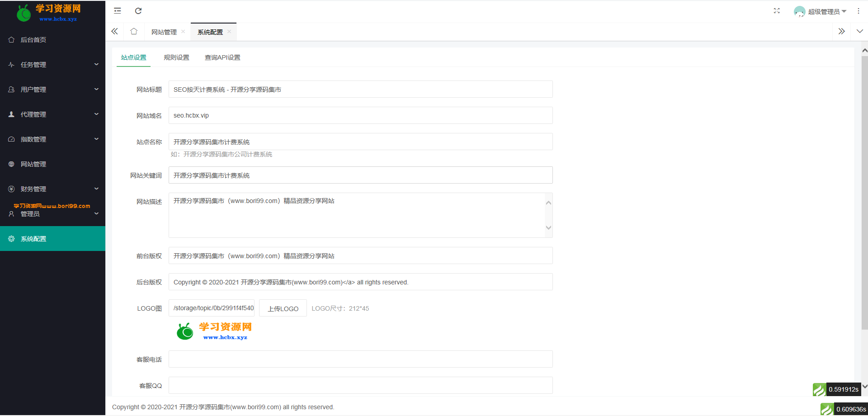Open the 超级管理员 user dropdown

(820, 11)
